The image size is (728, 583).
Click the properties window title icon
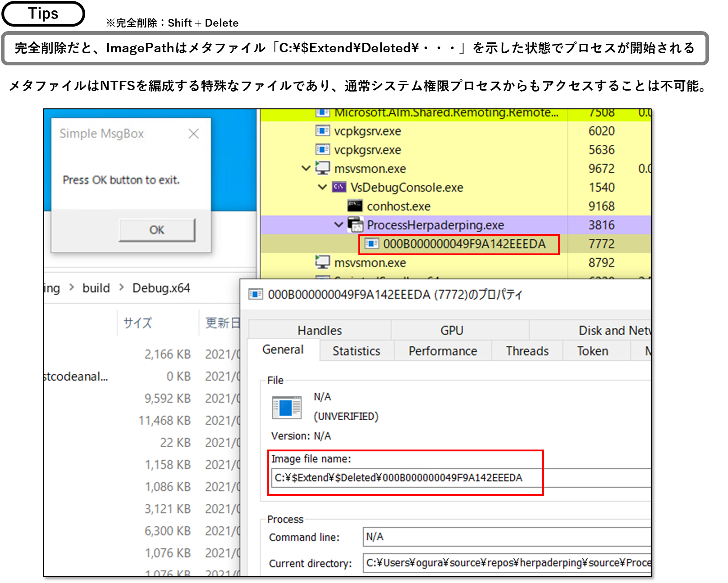click(256, 294)
